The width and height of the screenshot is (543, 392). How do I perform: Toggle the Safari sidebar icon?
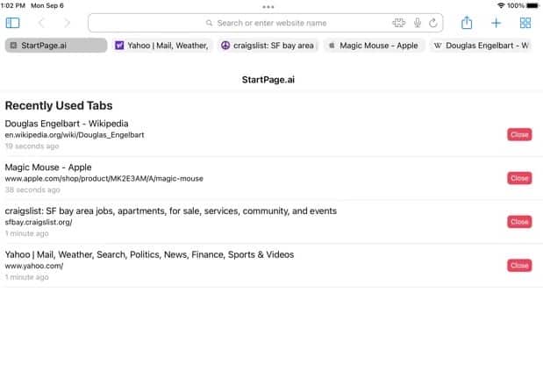(x=13, y=23)
